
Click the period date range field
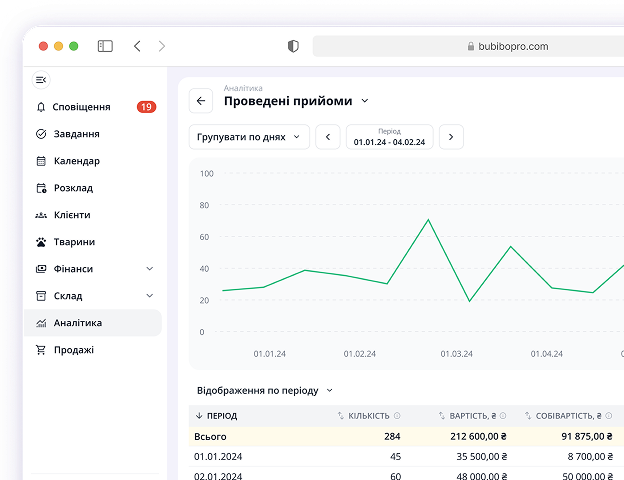tap(389, 137)
